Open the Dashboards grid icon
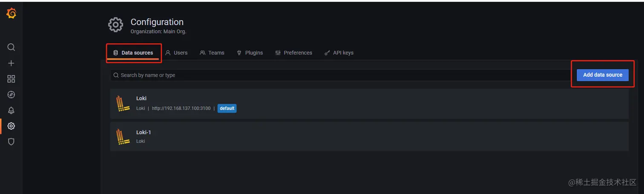This screenshot has height=194, width=644. click(11, 79)
